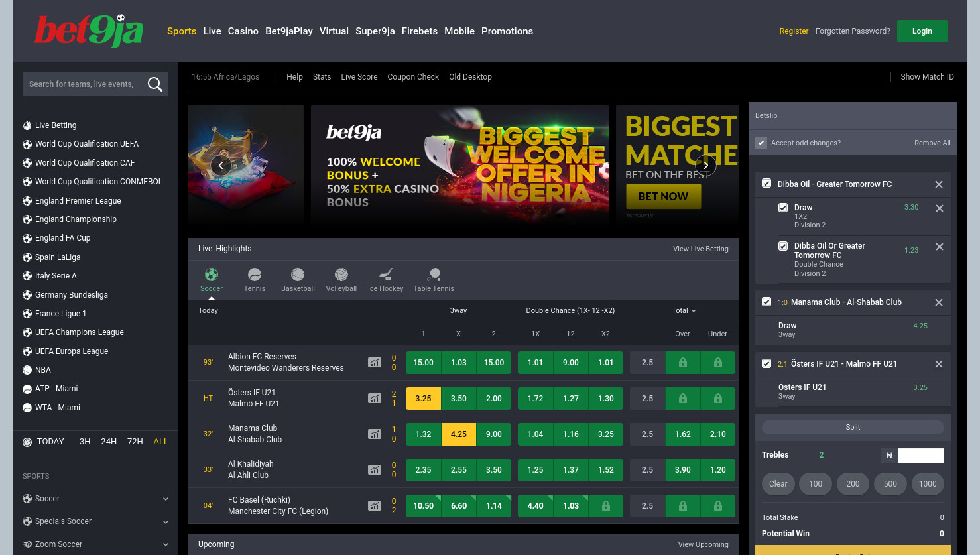This screenshot has height=555, width=980.
Task: Remove Dibba Oil - Greater Tomorrow FC from betslip
Action: [x=939, y=184]
